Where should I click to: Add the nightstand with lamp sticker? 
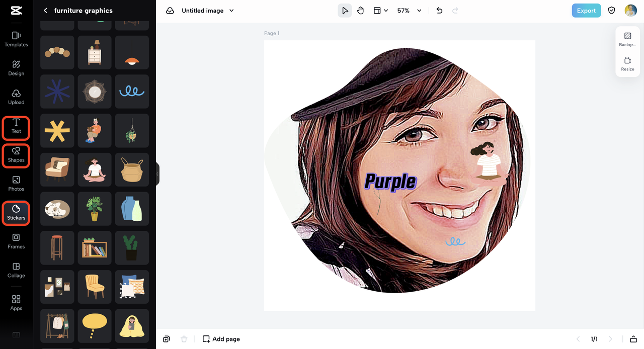point(95,52)
